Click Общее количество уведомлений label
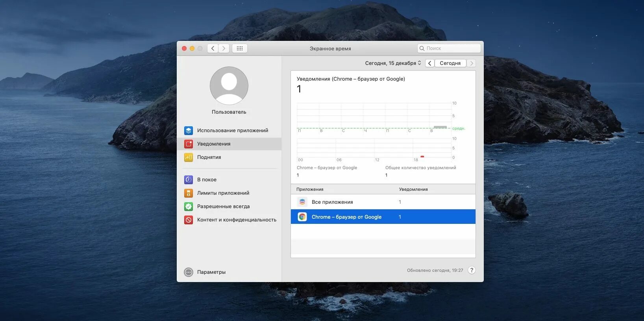The height and width of the screenshot is (321, 644). click(420, 168)
